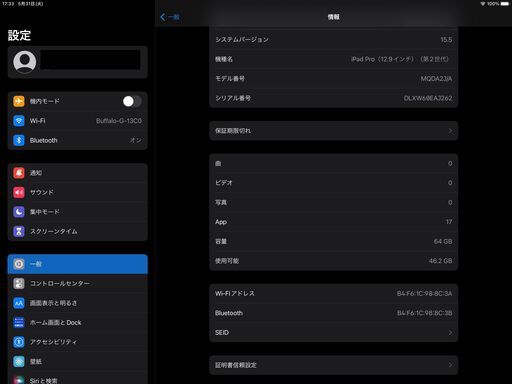The image size is (512, 384).
Task: Tap the Airplane Mode icon
Action: click(19, 101)
